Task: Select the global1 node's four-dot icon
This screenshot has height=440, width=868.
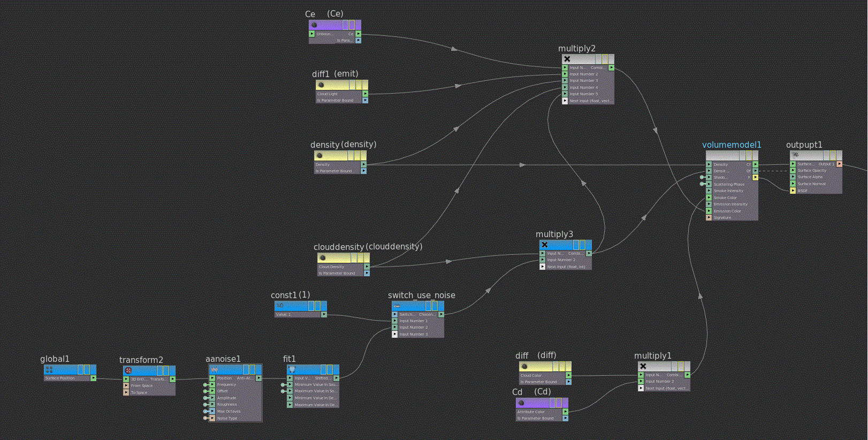Action: coord(49,370)
